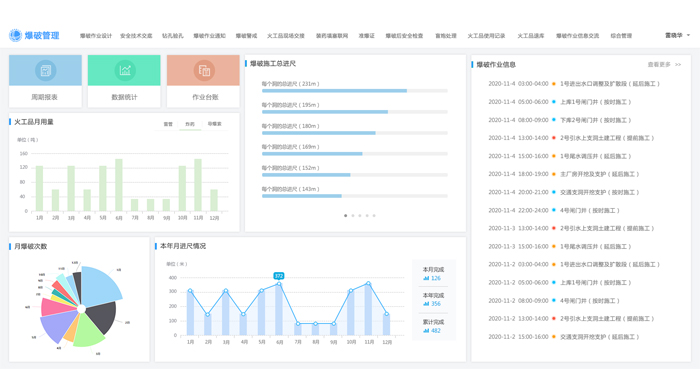Click the 累计完成 bar chart icon
Screen dimensions: 700x385
(x=426, y=331)
